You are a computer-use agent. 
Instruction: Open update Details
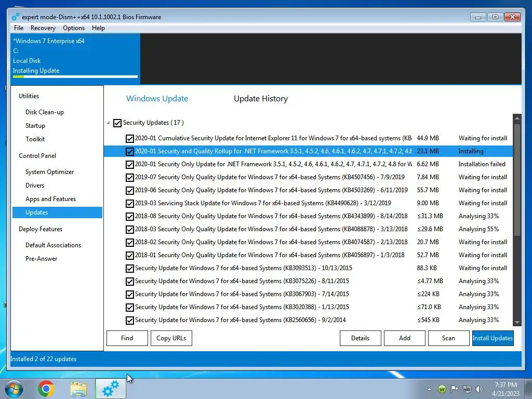pos(361,338)
